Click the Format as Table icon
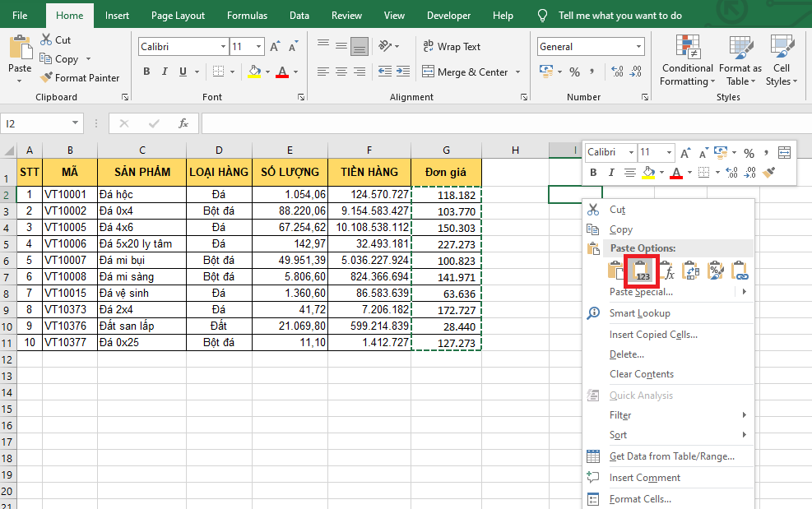 [x=740, y=46]
